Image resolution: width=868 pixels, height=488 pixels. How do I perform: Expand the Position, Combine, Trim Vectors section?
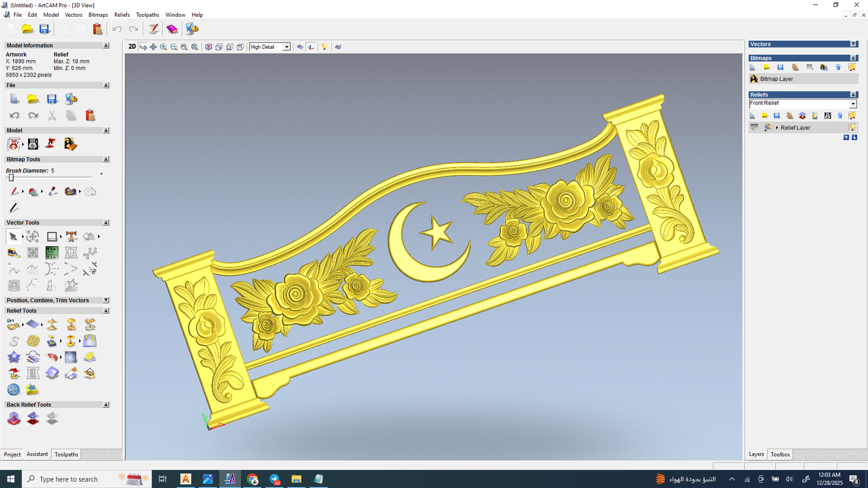click(x=106, y=300)
